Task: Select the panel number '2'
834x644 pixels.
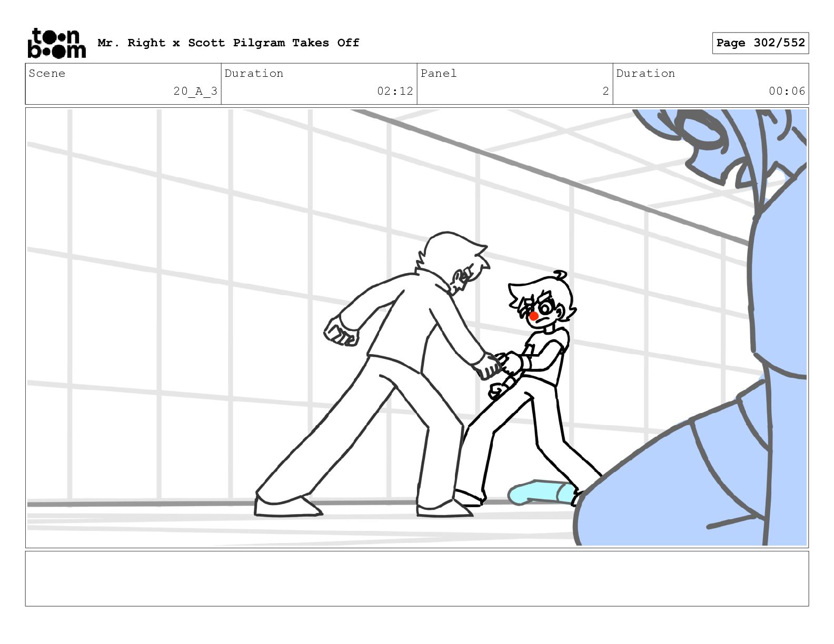Action: coord(605,91)
